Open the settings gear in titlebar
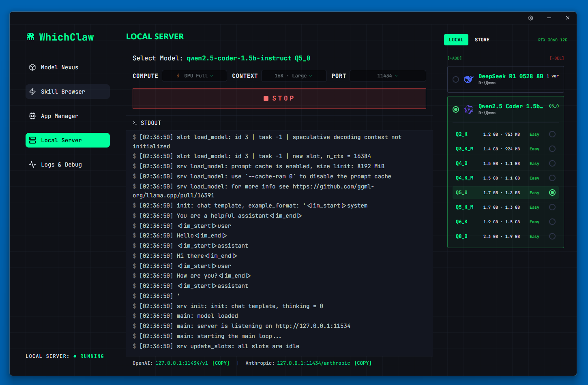 (x=530, y=18)
